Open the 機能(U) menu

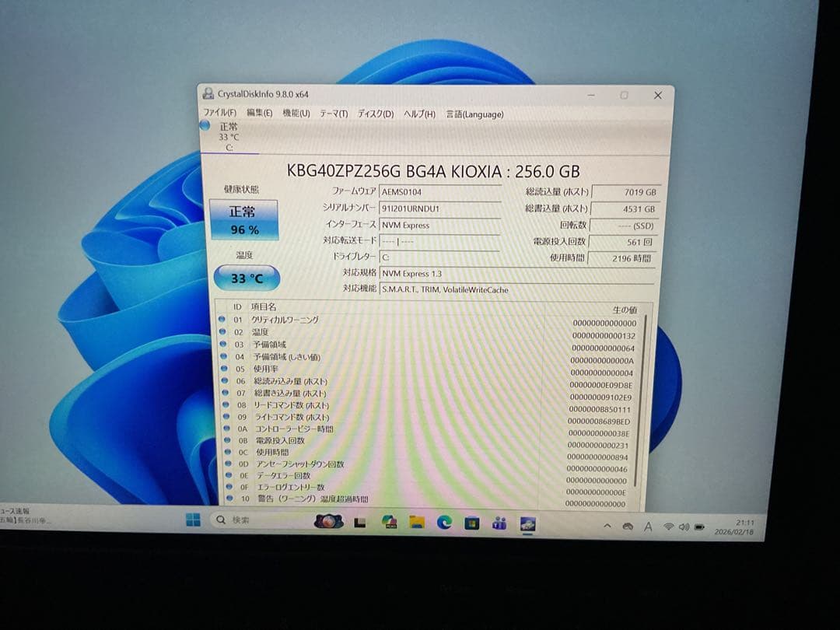[296, 113]
